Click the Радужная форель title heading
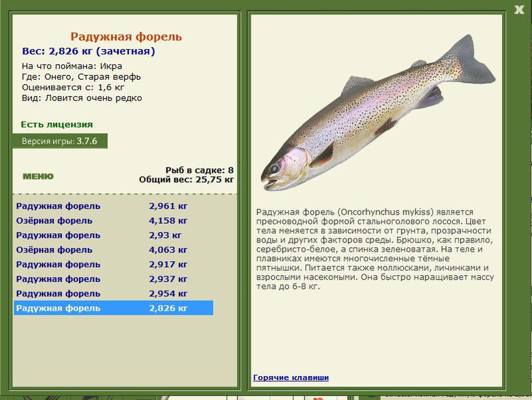 click(x=126, y=37)
